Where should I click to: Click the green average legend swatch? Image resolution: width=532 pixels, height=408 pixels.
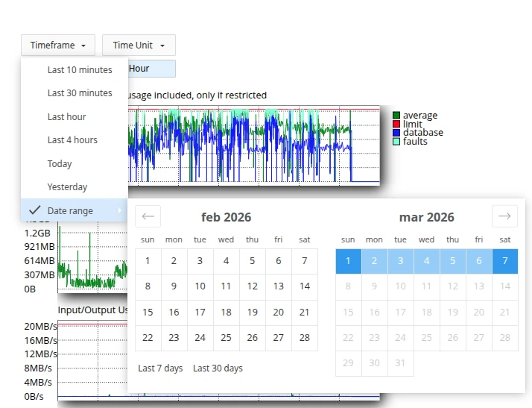396,116
